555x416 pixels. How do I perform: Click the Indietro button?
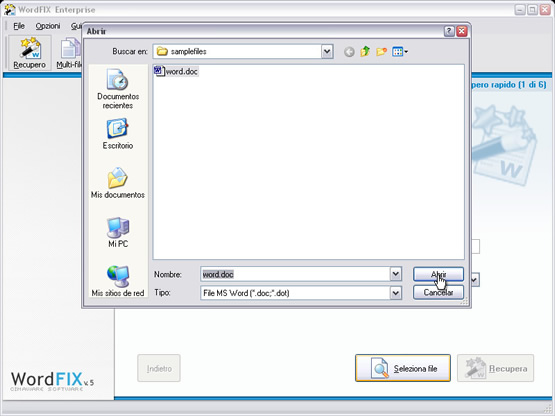point(159,368)
